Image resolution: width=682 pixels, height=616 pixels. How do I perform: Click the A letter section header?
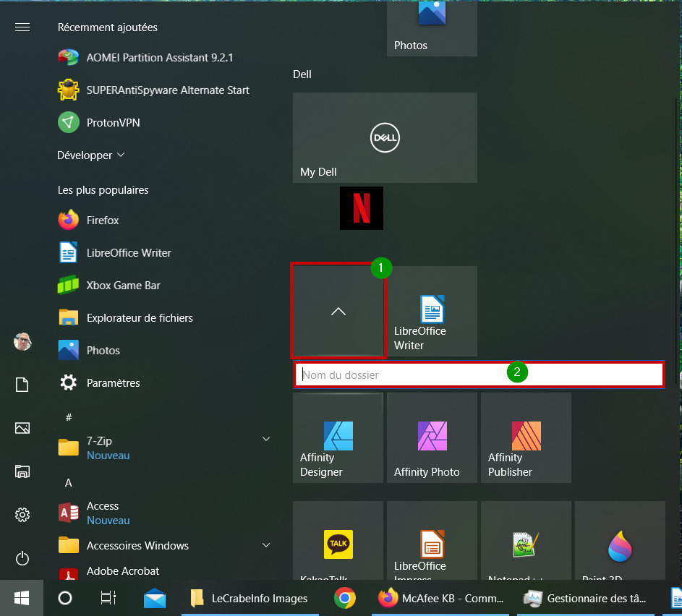tap(68, 483)
